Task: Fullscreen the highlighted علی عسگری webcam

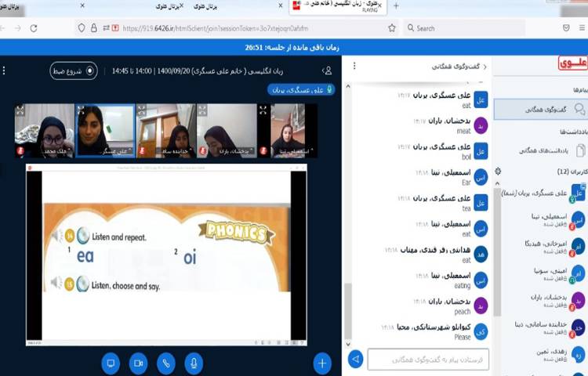Action: coord(81,110)
